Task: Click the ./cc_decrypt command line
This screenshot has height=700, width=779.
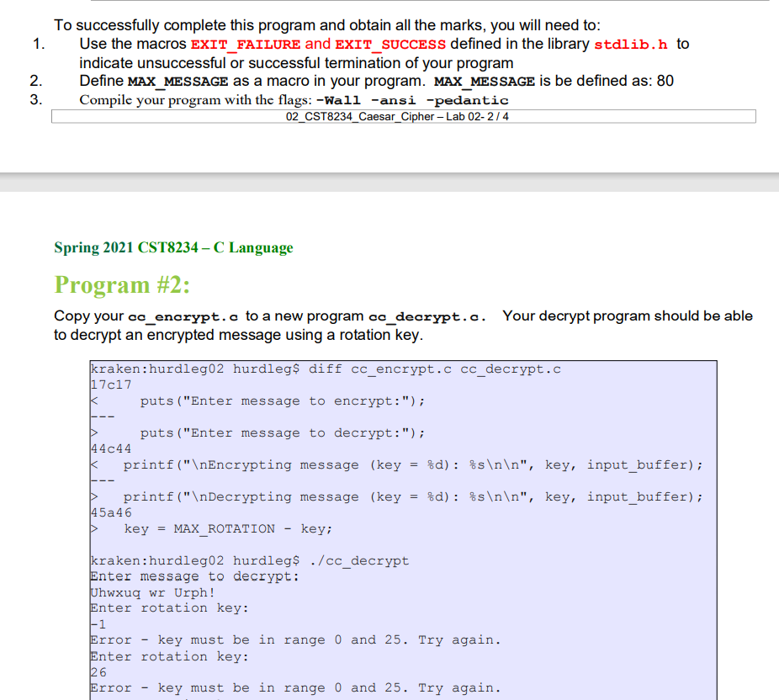Action: pyautogui.click(x=249, y=561)
